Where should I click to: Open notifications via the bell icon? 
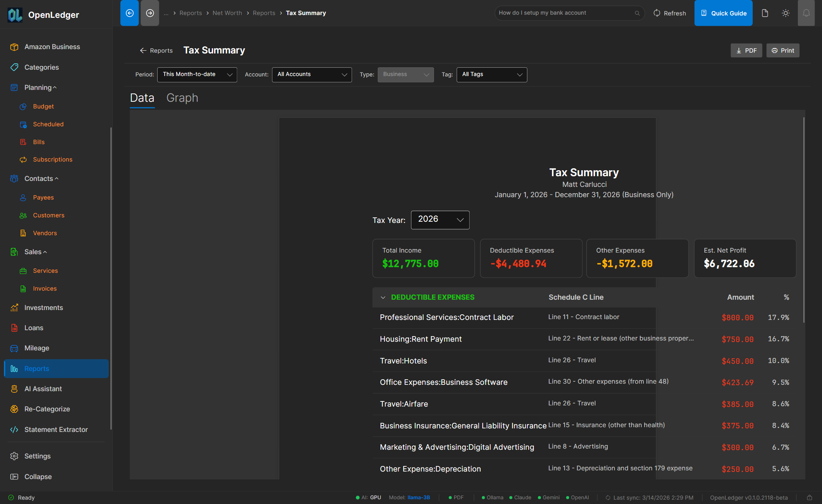(x=806, y=13)
